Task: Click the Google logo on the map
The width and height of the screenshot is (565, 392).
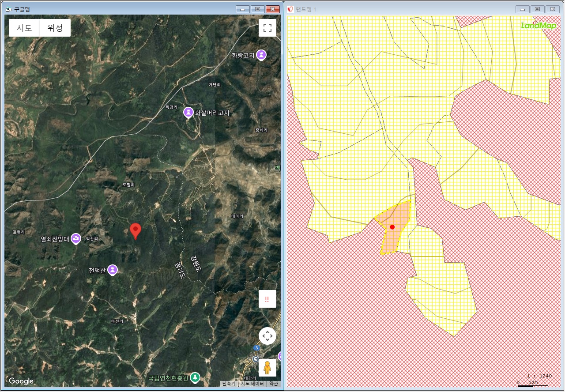Action: [21, 381]
